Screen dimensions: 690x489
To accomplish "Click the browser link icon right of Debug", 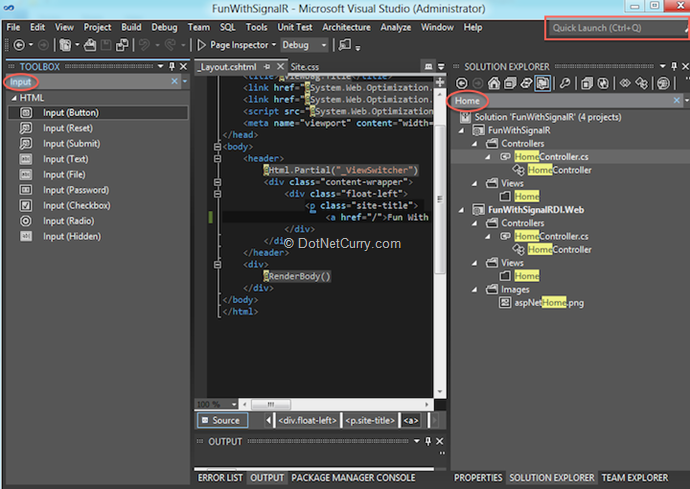I will 345,45.
